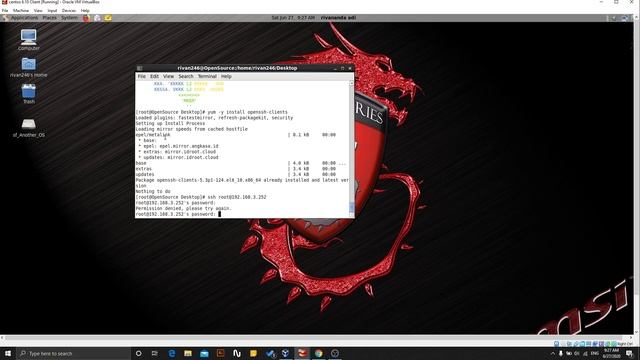Click the 'yum -y install openssh-clients' command

[x=247, y=112]
